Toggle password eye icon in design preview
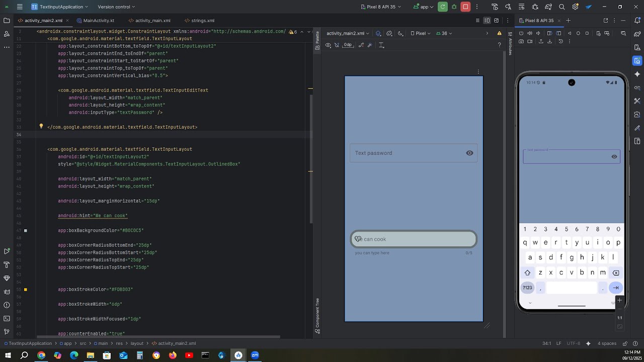 [x=469, y=153]
